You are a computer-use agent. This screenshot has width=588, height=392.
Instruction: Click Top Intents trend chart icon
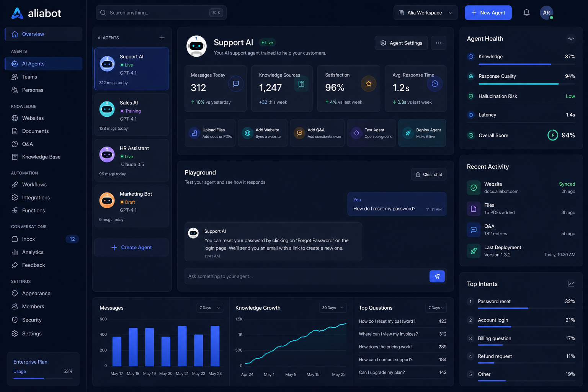pyautogui.click(x=571, y=284)
